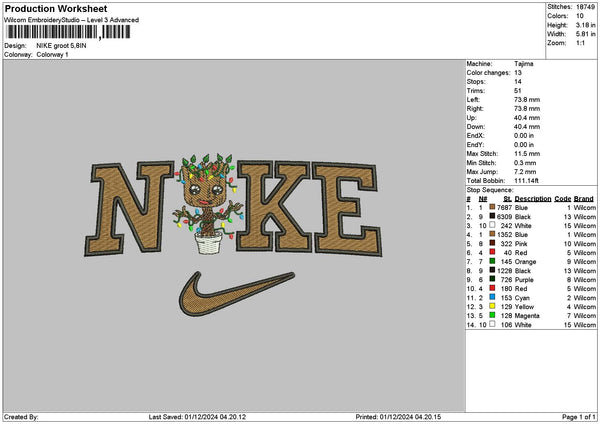Click the Height value '3.18 in'
The height and width of the screenshot is (424, 600).
(585, 25)
